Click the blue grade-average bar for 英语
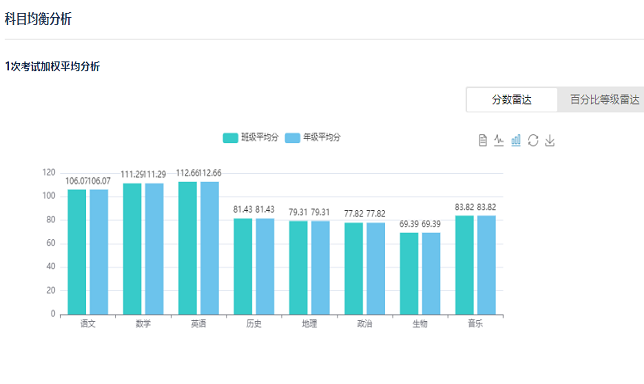644x384 pixels. [x=210, y=248]
